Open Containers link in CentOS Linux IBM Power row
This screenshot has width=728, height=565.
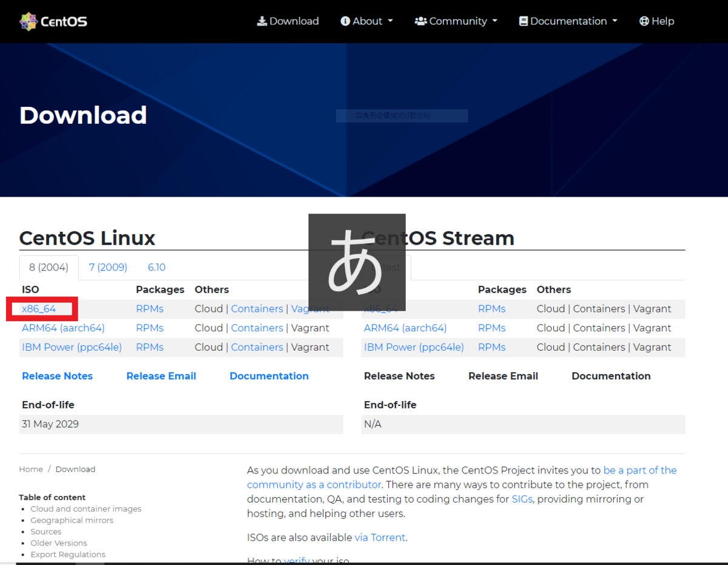click(x=257, y=348)
